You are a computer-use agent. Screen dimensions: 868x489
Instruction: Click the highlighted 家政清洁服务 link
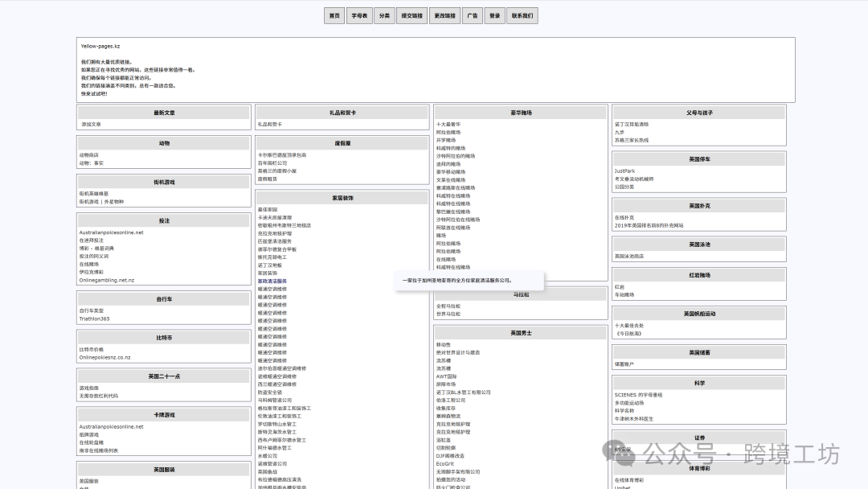[x=272, y=281]
